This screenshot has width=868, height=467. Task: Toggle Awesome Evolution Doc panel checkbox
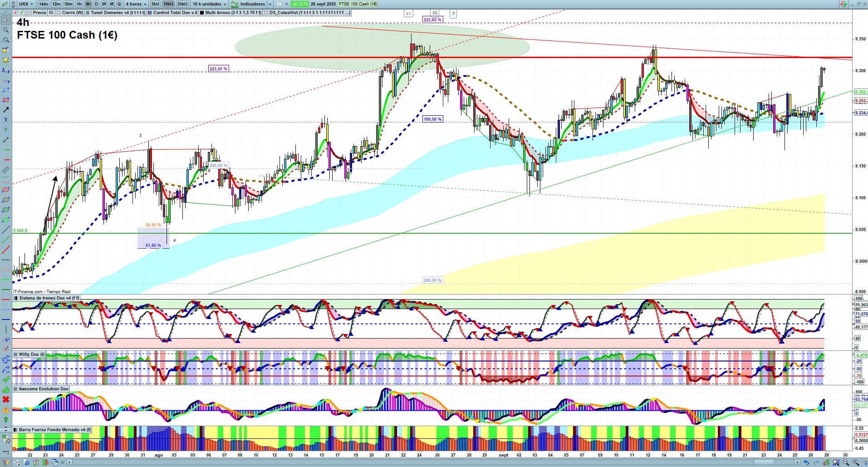[16, 389]
